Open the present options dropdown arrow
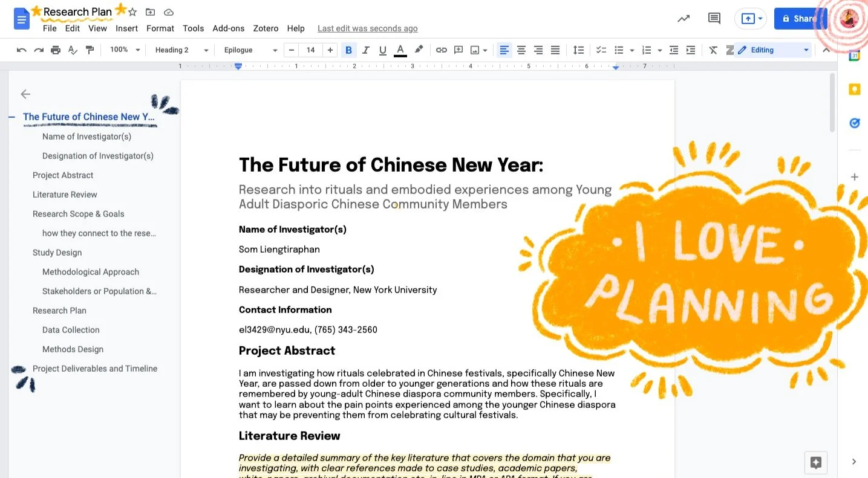 tap(760, 19)
